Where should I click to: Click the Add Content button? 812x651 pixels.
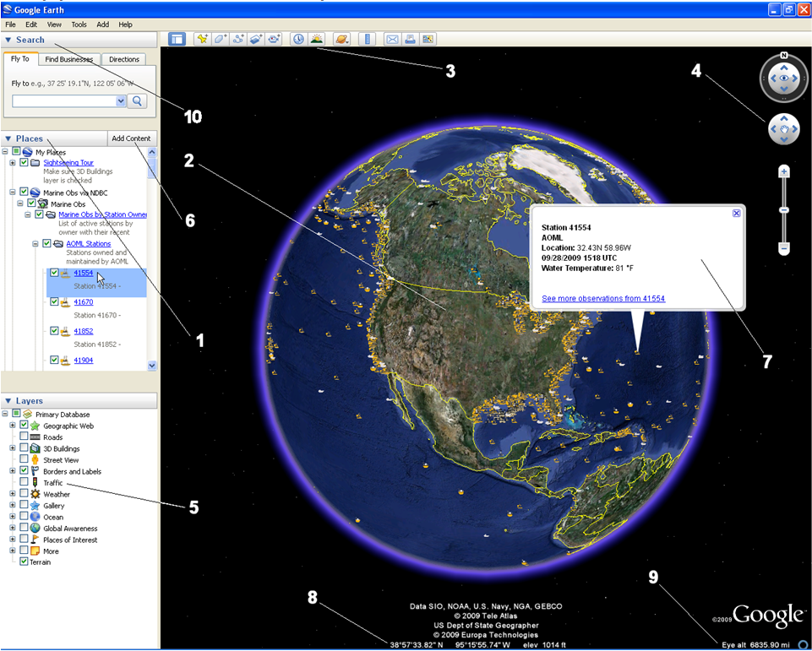pos(132,138)
